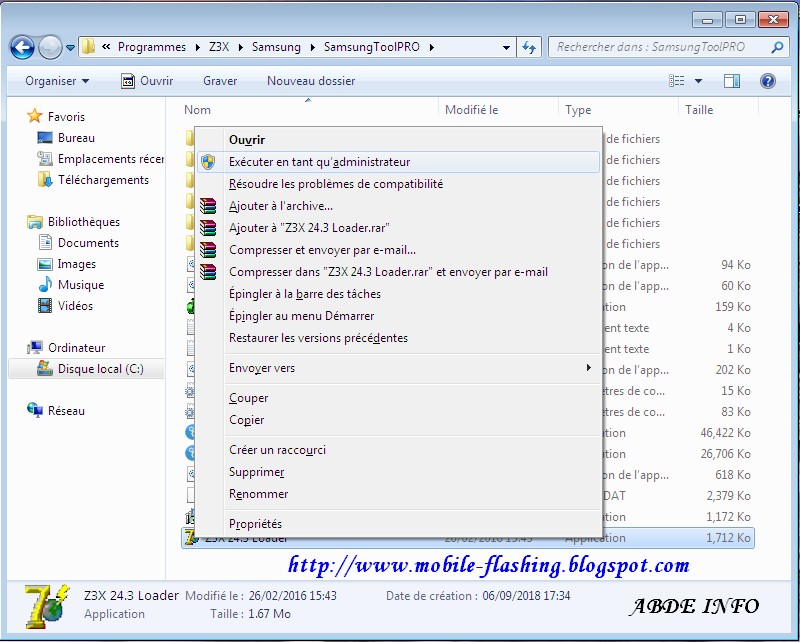Click the Programmes breadcrumb segment
800x642 pixels.
point(152,47)
